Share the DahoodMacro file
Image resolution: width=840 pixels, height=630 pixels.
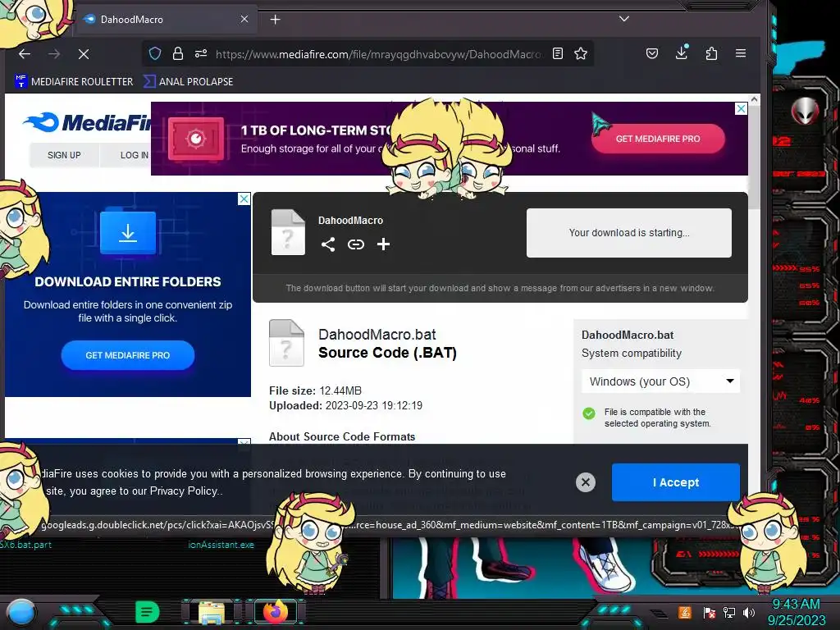coord(328,244)
